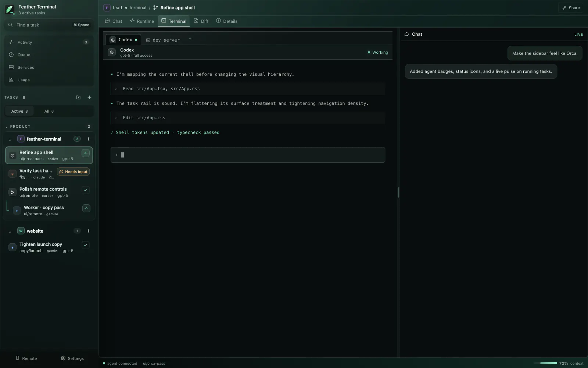Viewport: 588px width, 368px height.
Task: Click the Activity count badge 3
Action: click(86, 42)
